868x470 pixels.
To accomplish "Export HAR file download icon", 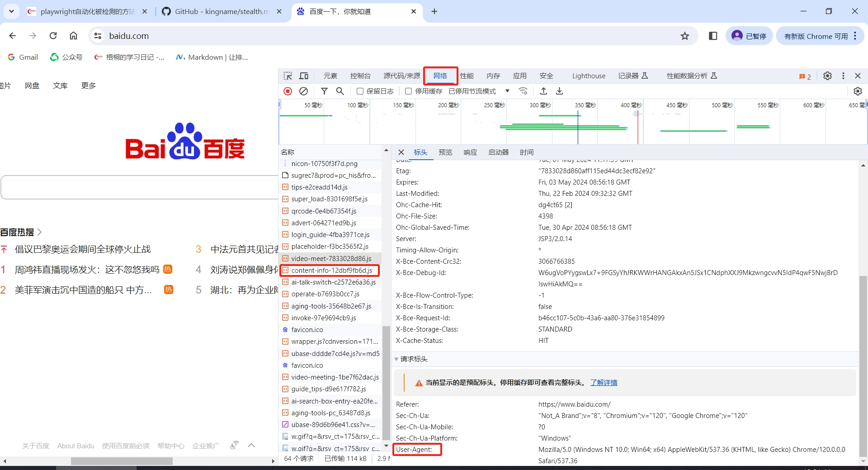I will (559, 91).
